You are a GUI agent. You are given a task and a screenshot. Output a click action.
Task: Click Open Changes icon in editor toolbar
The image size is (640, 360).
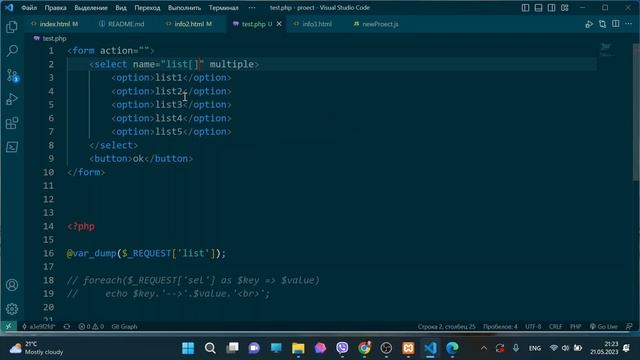(x=602, y=24)
